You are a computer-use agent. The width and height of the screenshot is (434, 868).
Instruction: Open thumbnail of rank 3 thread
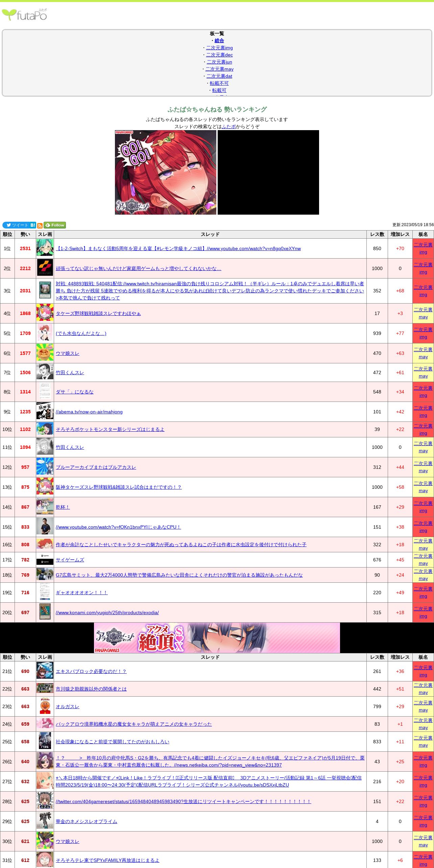(45, 291)
